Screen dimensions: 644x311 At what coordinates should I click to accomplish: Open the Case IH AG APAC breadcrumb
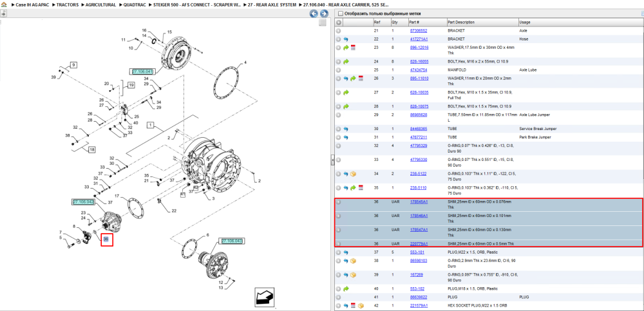pyautogui.click(x=32, y=5)
